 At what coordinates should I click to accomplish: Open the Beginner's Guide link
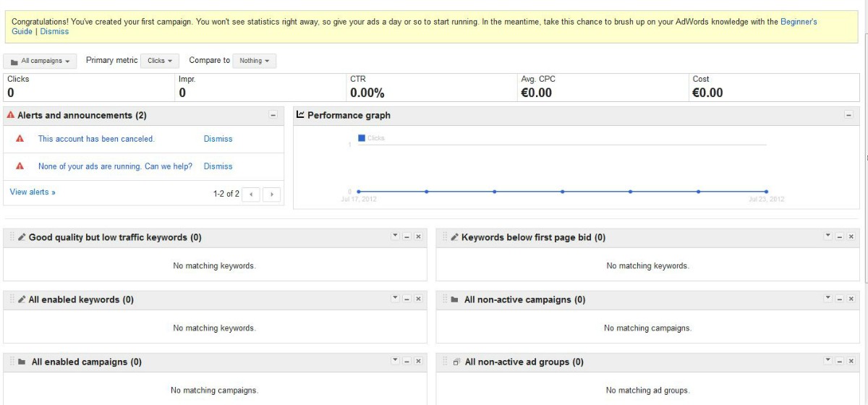coord(799,22)
